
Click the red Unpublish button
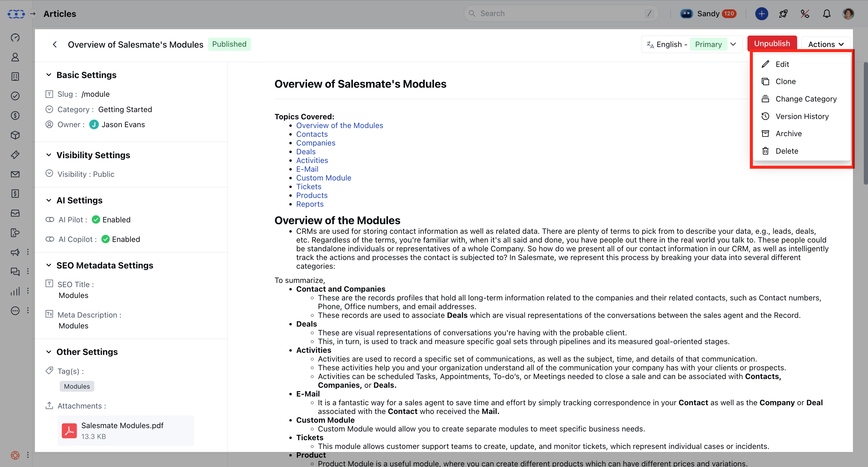point(772,44)
